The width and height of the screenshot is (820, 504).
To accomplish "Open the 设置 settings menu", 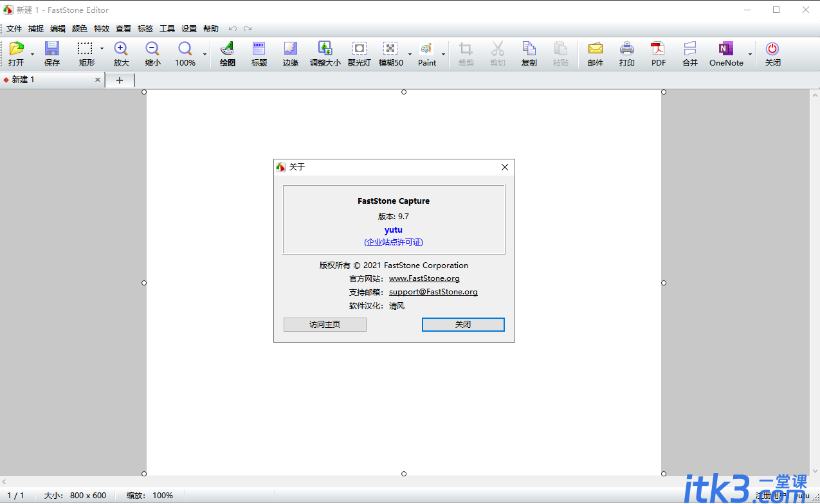I will point(189,29).
